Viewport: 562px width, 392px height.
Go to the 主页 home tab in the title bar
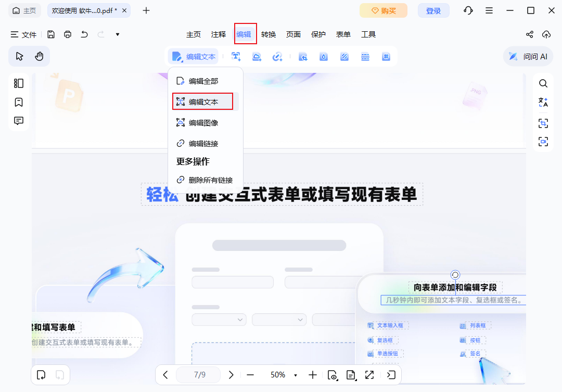tap(24, 11)
